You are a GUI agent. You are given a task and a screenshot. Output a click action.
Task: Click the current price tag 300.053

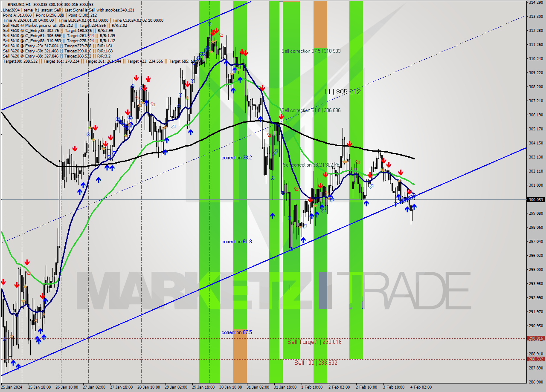coord(536,199)
